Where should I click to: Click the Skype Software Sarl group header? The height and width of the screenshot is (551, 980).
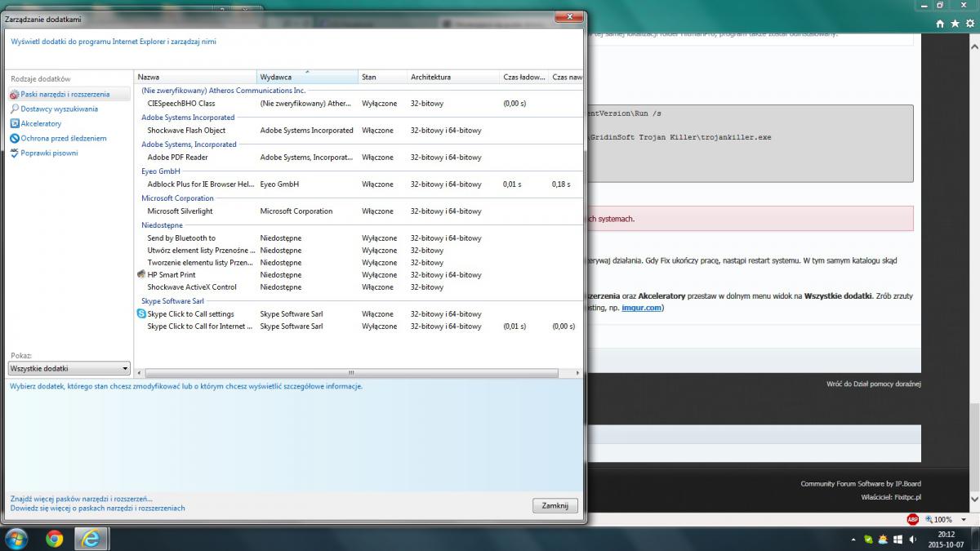click(172, 301)
